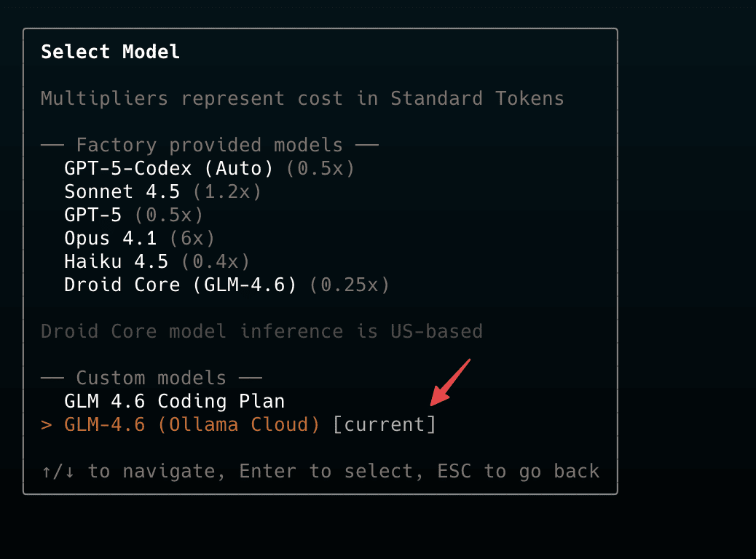Click the US-based inference note

(261, 332)
